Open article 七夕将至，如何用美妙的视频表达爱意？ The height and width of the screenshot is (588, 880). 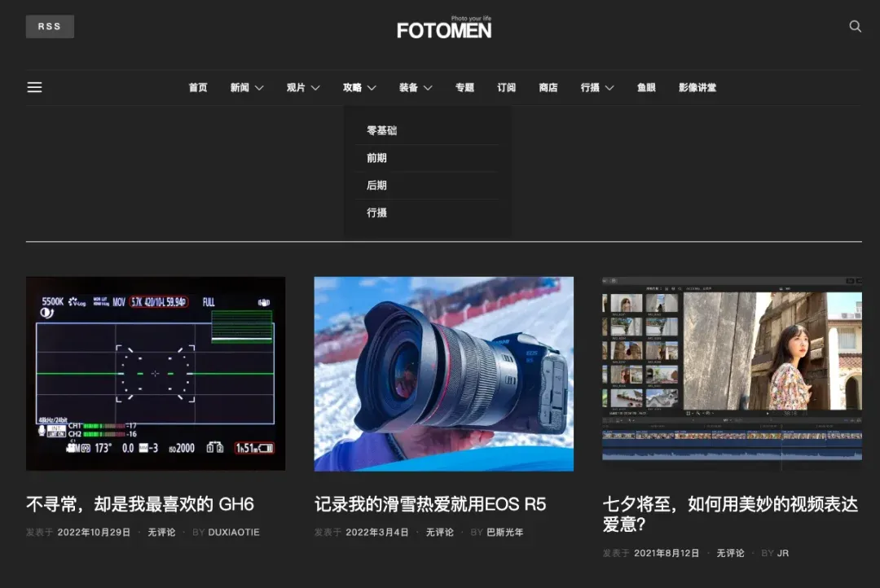(x=731, y=515)
